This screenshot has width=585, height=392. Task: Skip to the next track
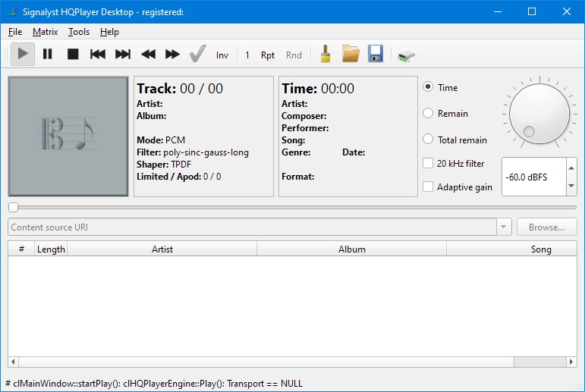tap(123, 54)
